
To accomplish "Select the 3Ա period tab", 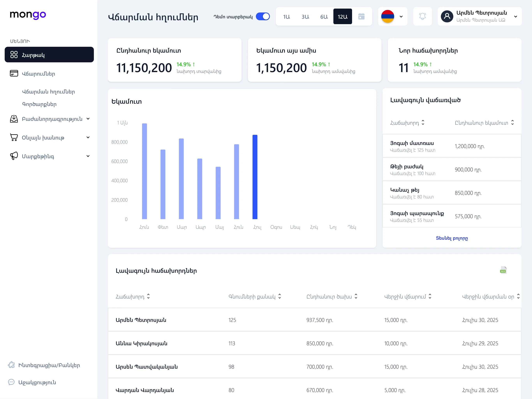I will click(x=305, y=17).
